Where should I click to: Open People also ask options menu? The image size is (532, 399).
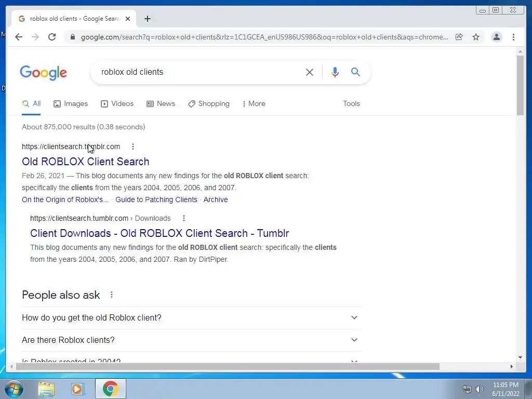tap(112, 295)
